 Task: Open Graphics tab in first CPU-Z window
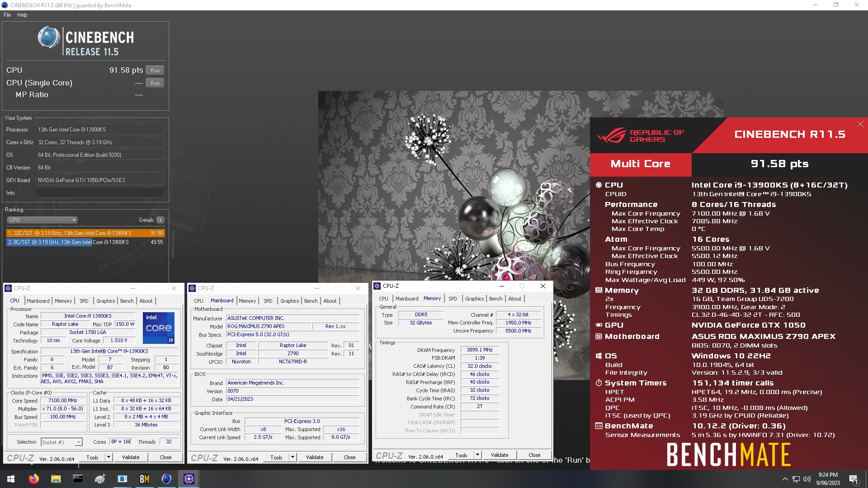(106, 301)
